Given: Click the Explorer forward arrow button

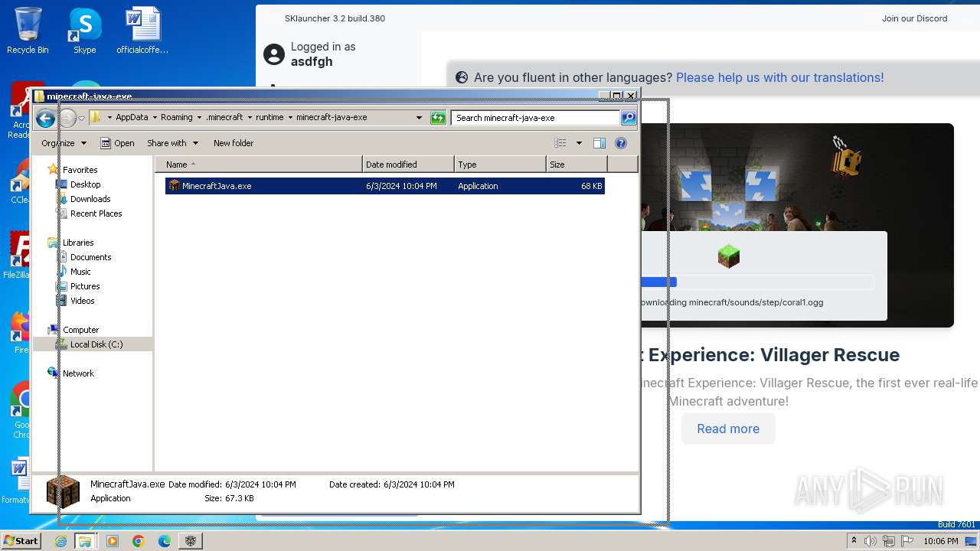Looking at the screenshot, I should tap(67, 118).
